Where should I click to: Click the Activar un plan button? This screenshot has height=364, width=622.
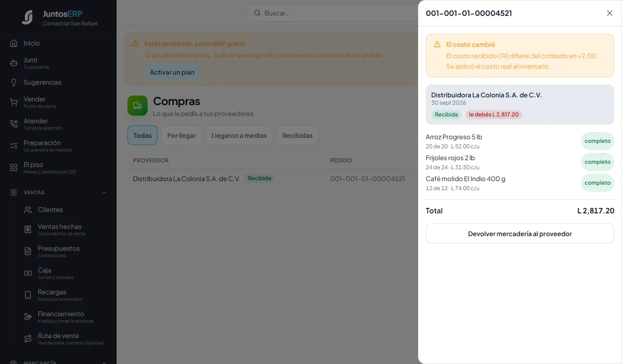pos(172,72)
